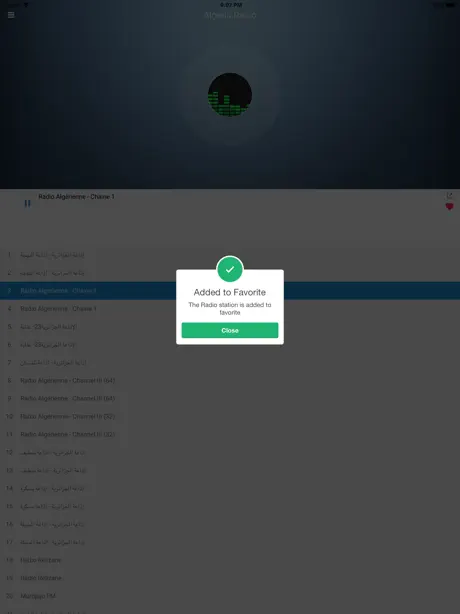
Task: Select row 8 Radio Algérienne Channel III (64)
Action: tap(230, 380)
